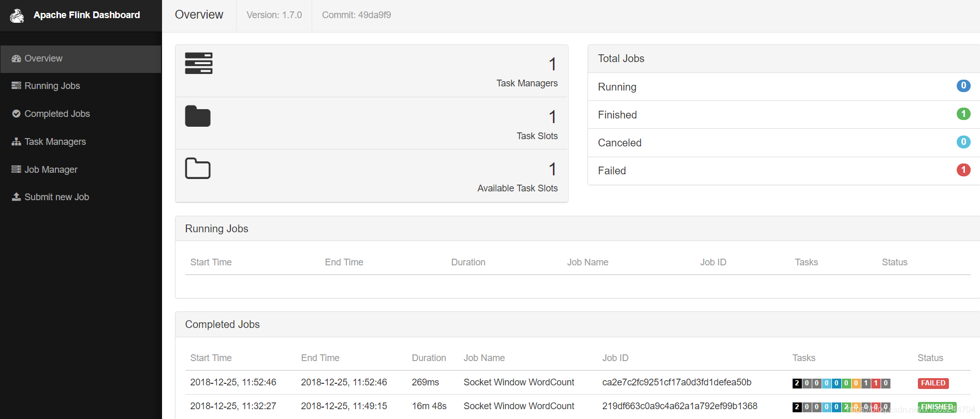Open the Overview sidebar menu item
980x419 pixels.
pos(81,59)
